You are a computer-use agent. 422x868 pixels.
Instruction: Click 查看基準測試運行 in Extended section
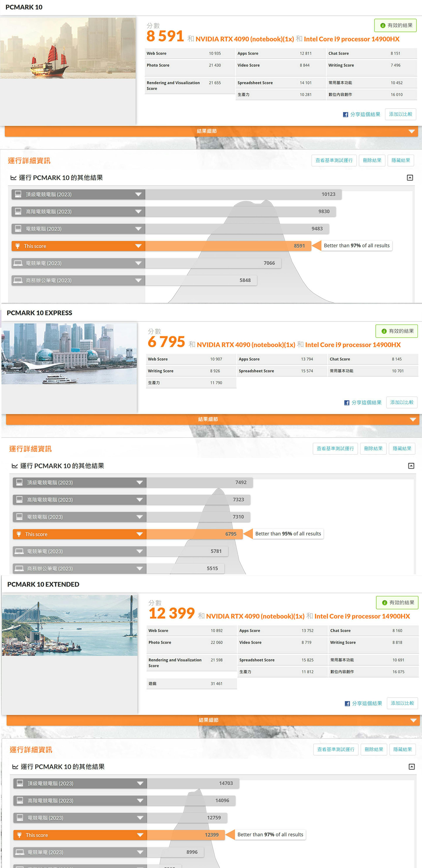[x=336, y=749]
